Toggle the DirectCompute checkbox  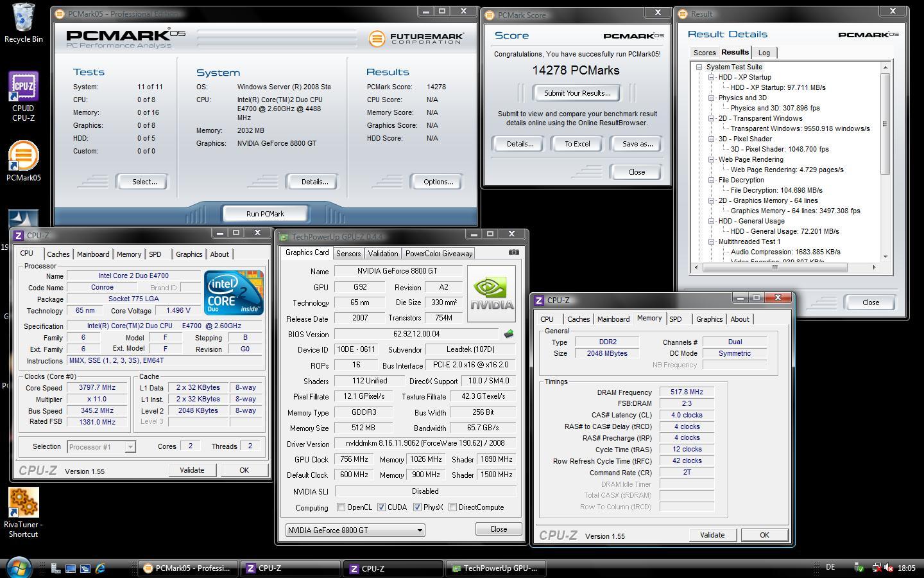[x=452, y=507]
